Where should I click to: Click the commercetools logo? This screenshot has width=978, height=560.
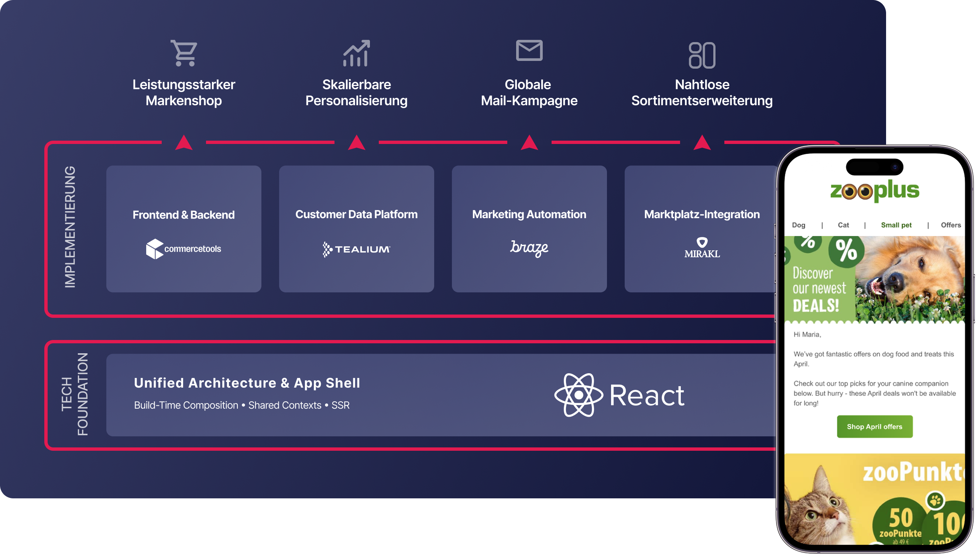[x=184, y=249]
